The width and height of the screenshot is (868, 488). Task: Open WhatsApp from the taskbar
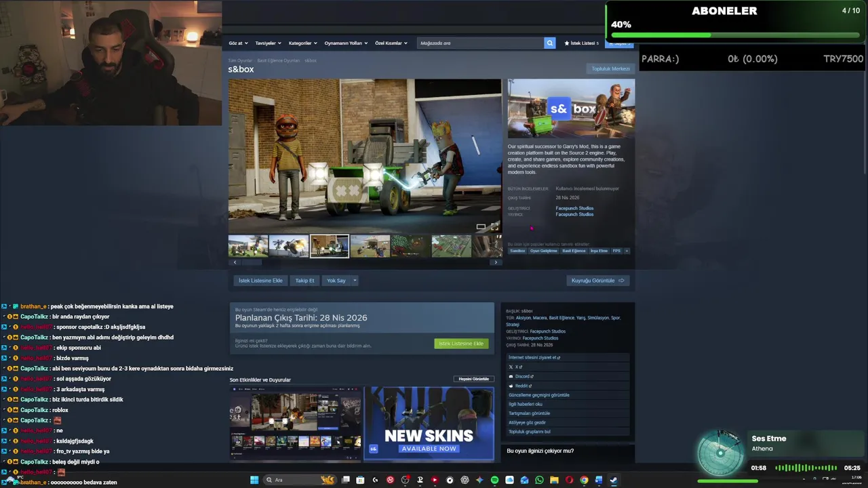(539, 480)
